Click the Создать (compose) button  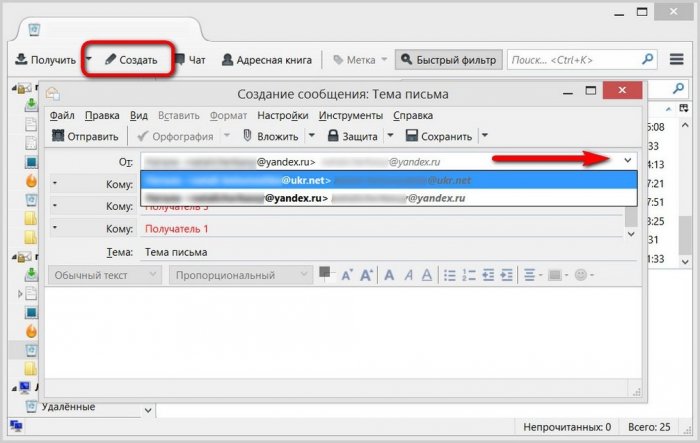[130, 60]
